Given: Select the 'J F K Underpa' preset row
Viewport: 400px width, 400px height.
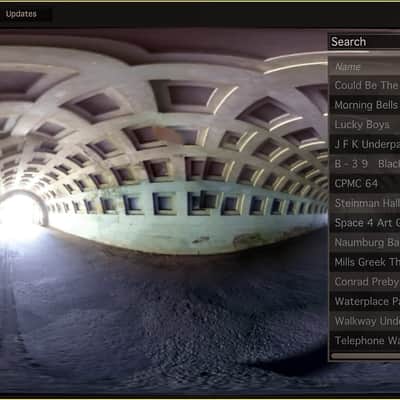Looking at the screenshot, I should click(x=365, y=144).
